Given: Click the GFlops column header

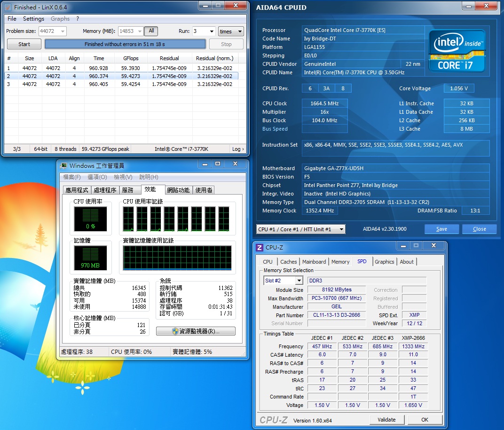Looking at the screenshot, I should [x=131, y=58].
